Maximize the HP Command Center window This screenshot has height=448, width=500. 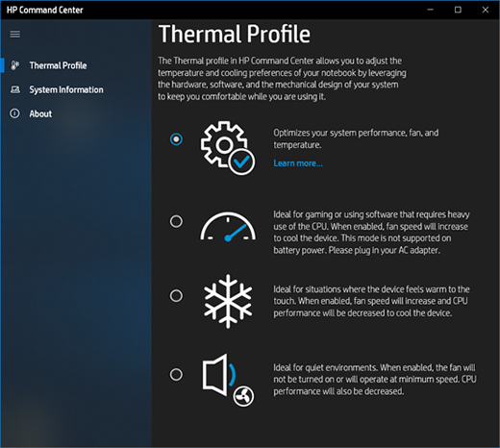pyautogui.click(x=458, y=10)
